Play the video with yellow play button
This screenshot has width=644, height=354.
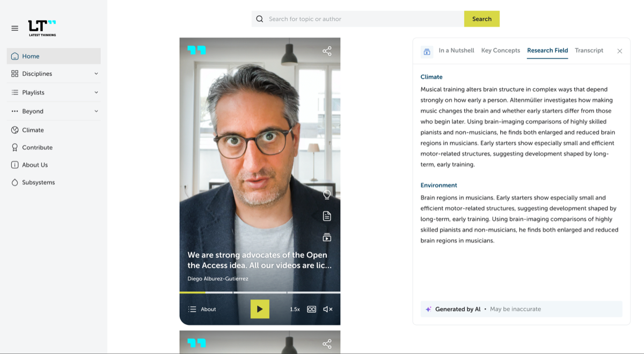click(x=260, y=309)
